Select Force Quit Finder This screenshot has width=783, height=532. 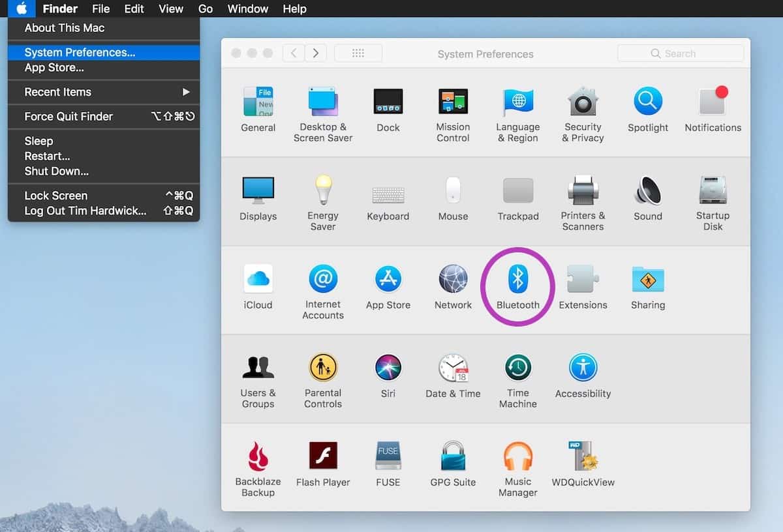104,116
